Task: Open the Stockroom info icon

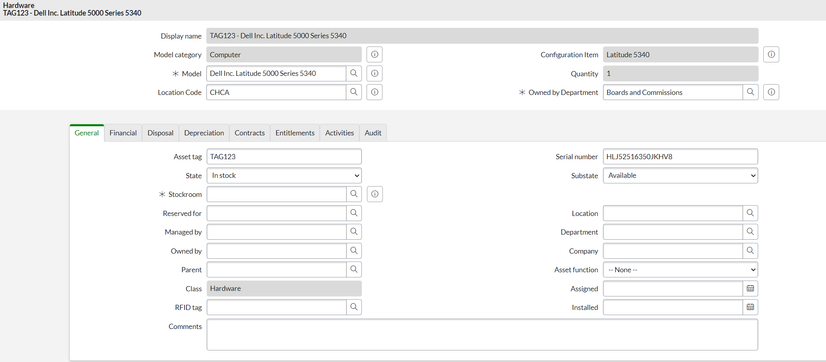Action: coord(375,194)
